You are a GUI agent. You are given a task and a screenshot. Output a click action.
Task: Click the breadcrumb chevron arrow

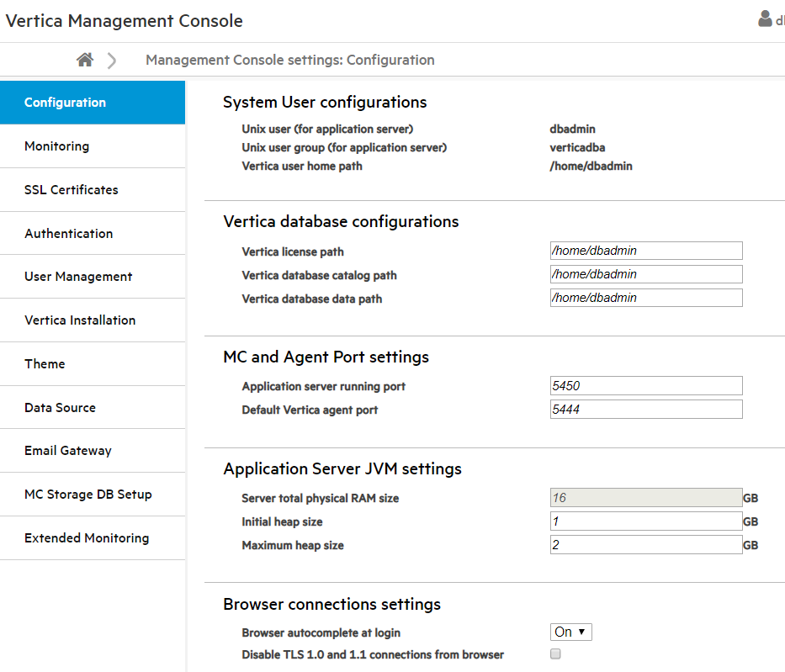pos(112,61)
